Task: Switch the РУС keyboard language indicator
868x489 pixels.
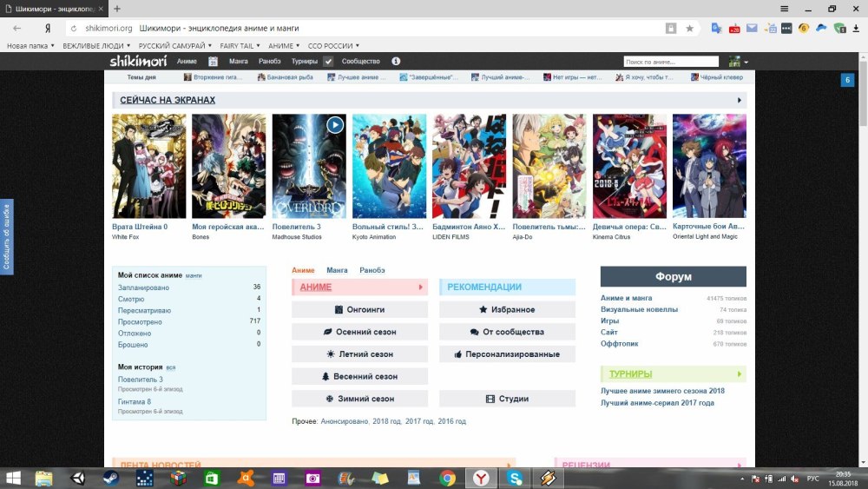Action: tap(812, 479)
